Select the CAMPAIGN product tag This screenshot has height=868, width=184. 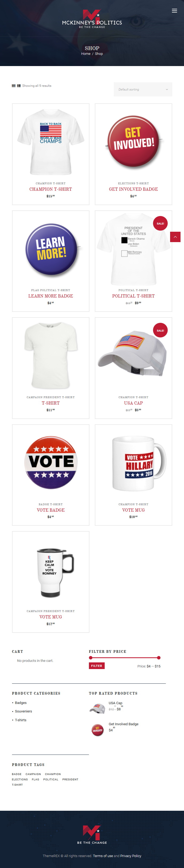coord(33,774)
